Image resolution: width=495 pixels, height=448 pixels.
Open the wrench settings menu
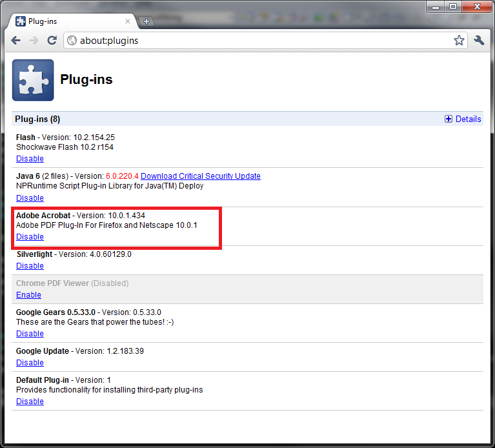click(x=479, y=41)
